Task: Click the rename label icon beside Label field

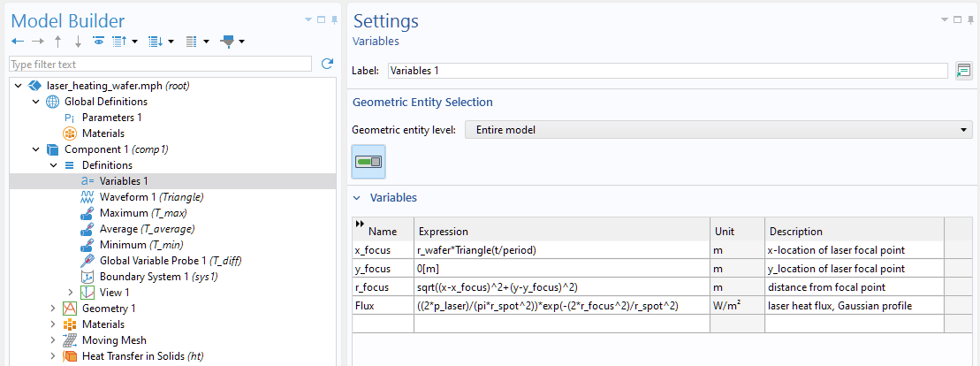Action: pyautogui.click(x=963, y=71)
